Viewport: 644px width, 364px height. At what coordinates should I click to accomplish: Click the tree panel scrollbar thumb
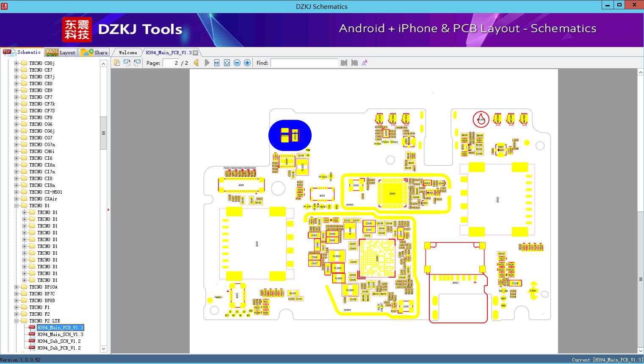click(103, 133)
